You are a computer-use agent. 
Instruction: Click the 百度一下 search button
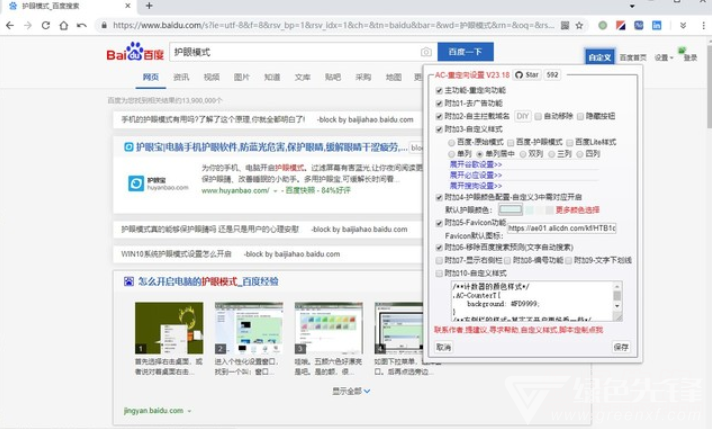coord(465,52)
